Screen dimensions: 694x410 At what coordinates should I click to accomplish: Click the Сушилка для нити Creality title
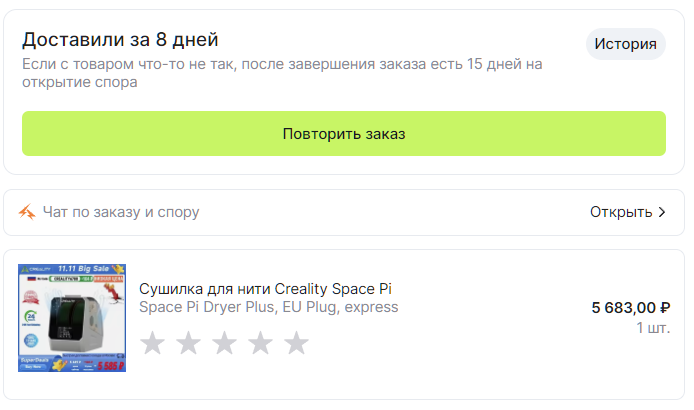[265, 289]
